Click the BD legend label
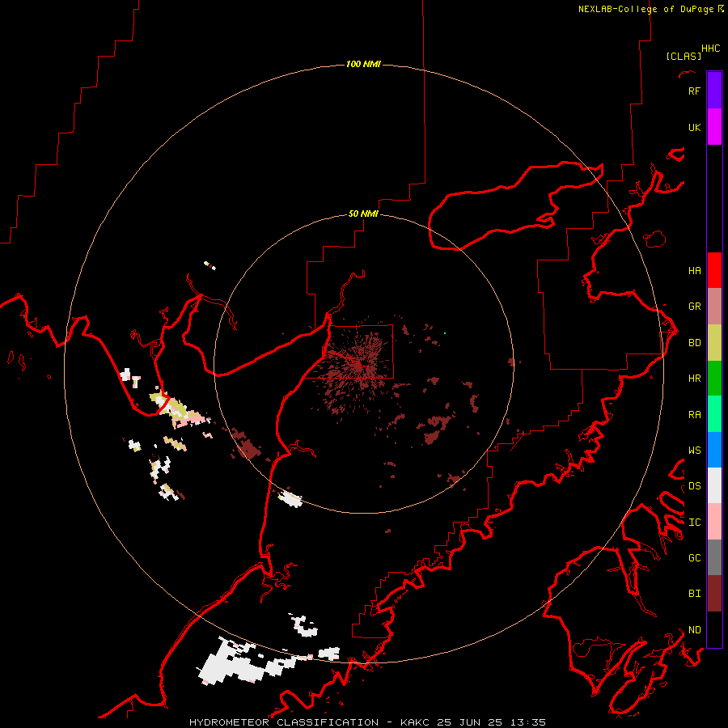Screen dimensions: 728x728 pos(694,343)
